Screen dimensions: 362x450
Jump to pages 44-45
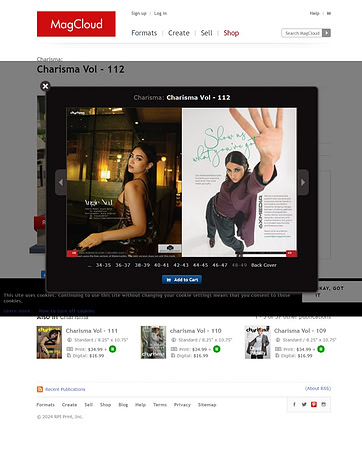tap(200, 265)
